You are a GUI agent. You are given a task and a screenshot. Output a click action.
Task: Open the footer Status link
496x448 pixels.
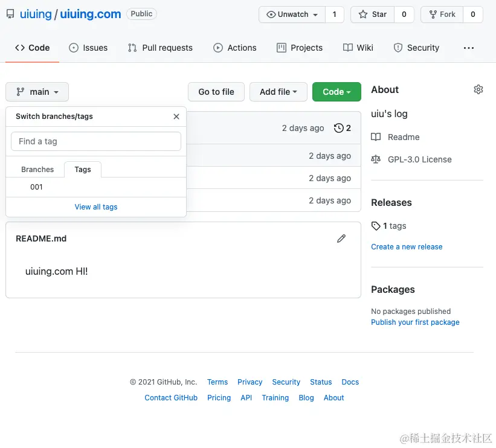[x=321, y=382]
